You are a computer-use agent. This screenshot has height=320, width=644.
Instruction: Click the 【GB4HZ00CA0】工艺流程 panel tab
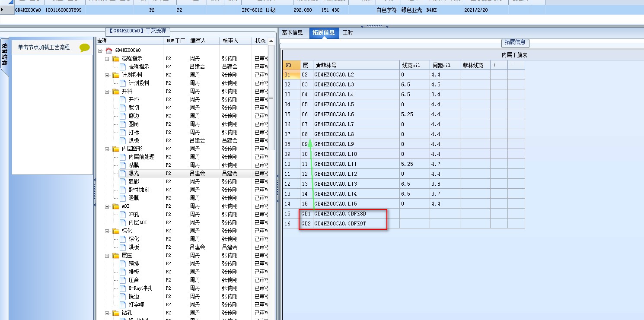pyautogui.click(x=138, y=31)
